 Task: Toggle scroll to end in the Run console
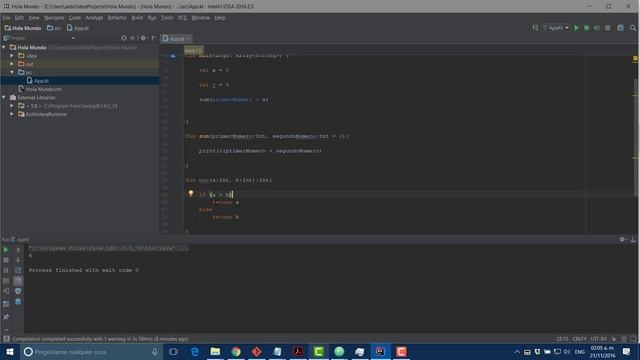click(x=18, y=281)
